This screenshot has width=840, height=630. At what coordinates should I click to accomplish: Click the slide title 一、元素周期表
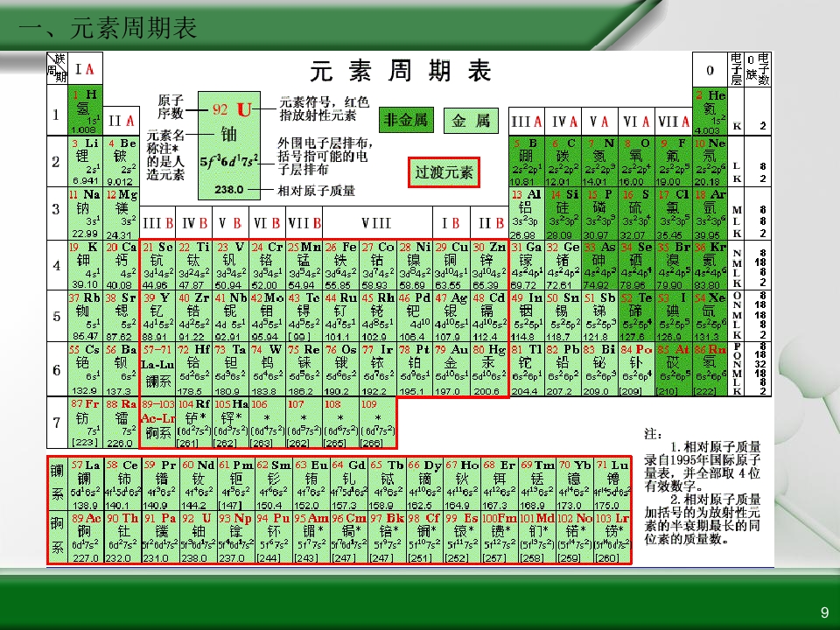point(108,28)
